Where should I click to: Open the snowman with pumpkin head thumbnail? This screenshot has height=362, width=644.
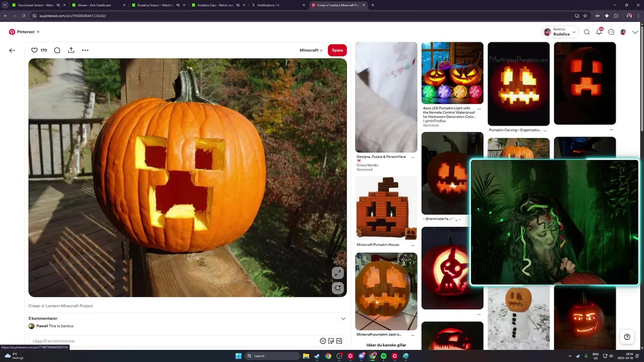pyautogui.click(x=519, y=318)
